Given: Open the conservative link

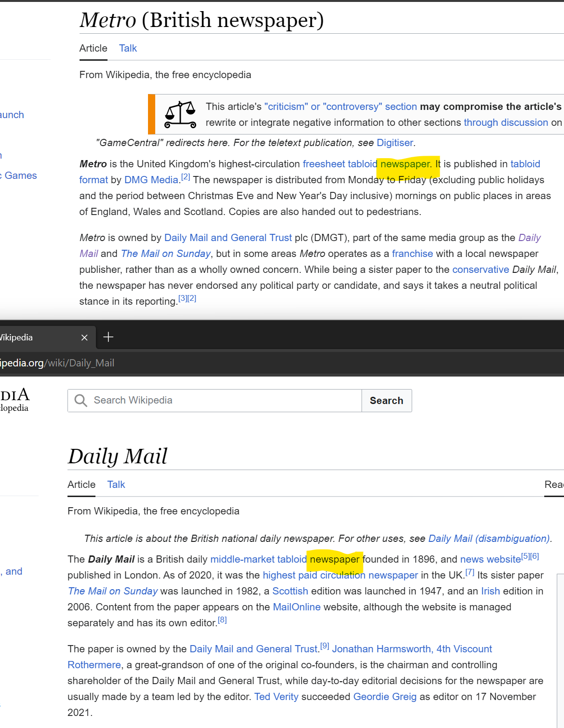Looking at the screenshot, I should click(481, 270).
